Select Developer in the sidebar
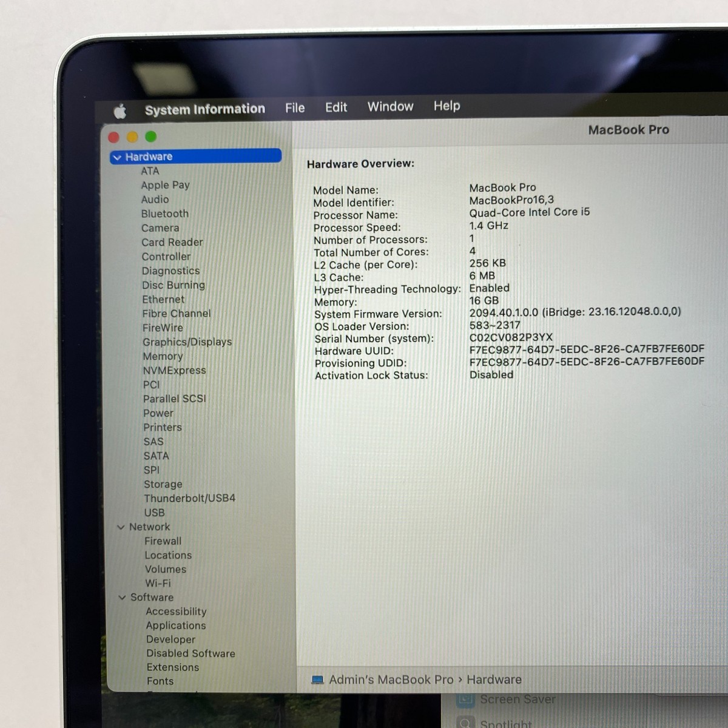728x728 pixels. pyautogui.click(x=170, y=639)
